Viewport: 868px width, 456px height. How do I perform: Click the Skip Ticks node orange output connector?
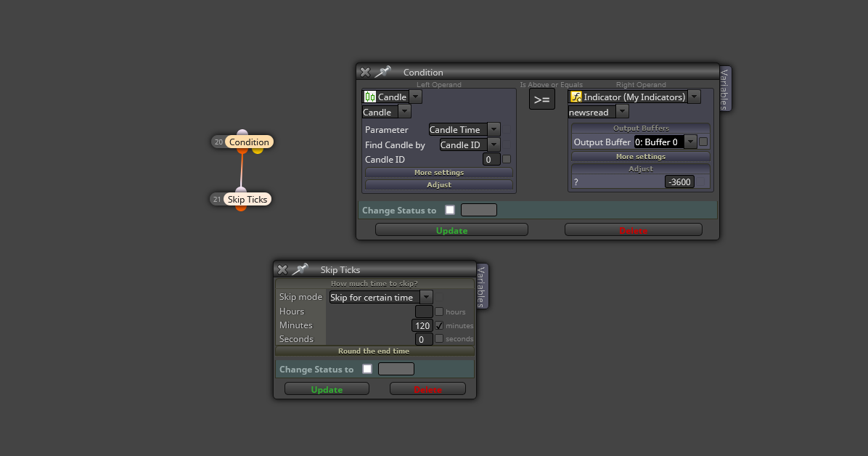click(241, 208)
